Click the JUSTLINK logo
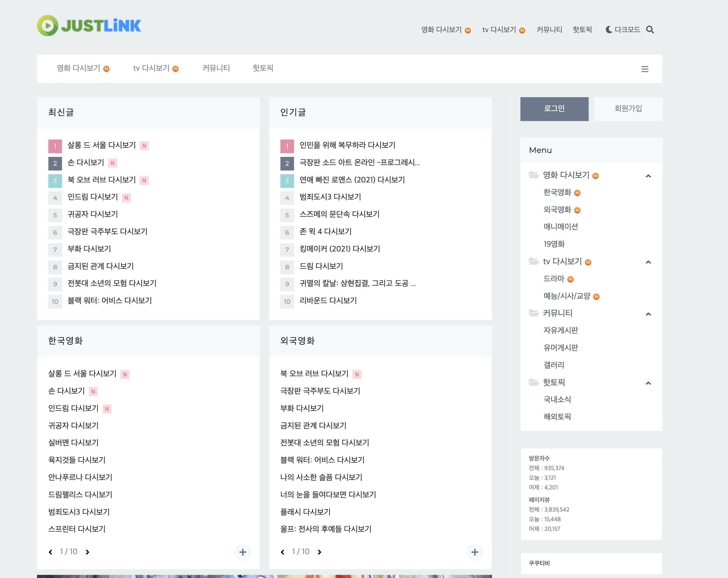This screenshot has width=728, height=578. click(89, 26)
